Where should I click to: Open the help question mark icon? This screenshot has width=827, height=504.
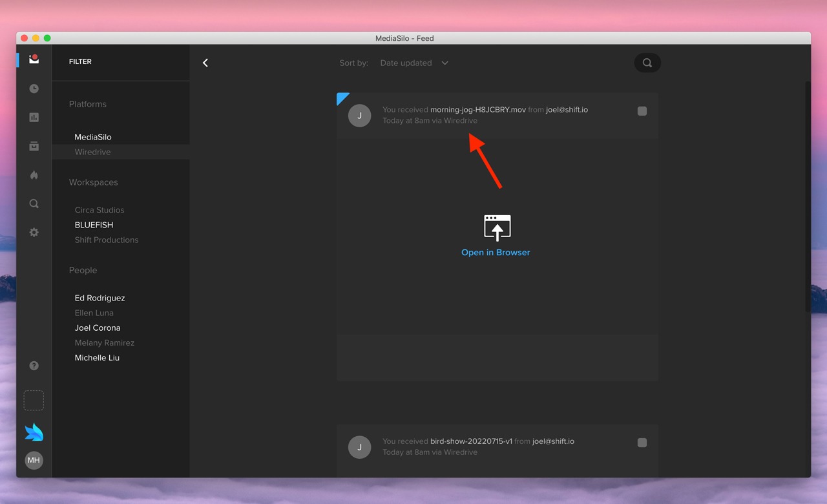34,366
